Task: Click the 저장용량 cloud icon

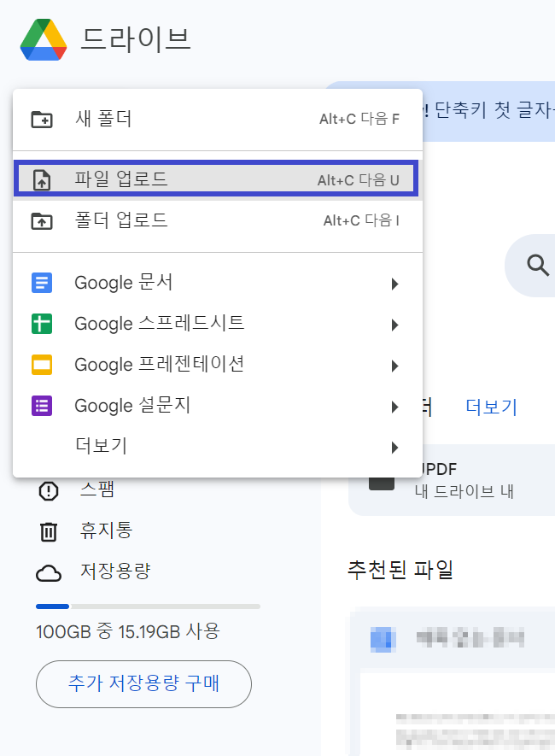Action: click(49, 571)
